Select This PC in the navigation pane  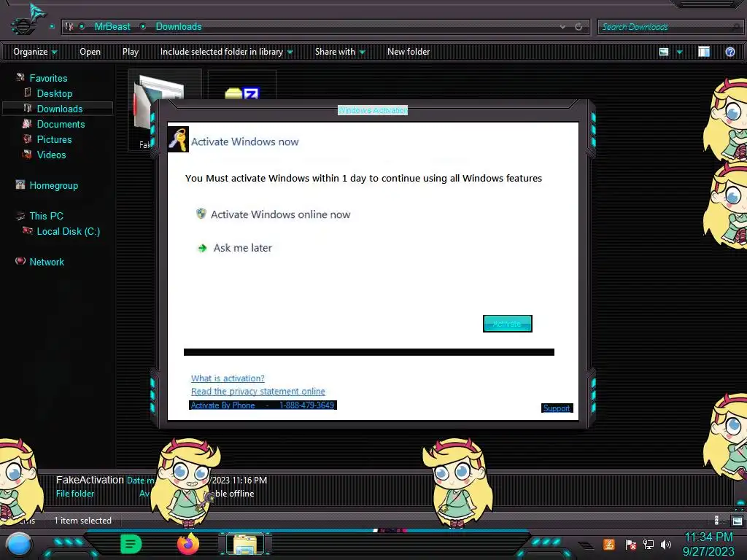point(46,216)
